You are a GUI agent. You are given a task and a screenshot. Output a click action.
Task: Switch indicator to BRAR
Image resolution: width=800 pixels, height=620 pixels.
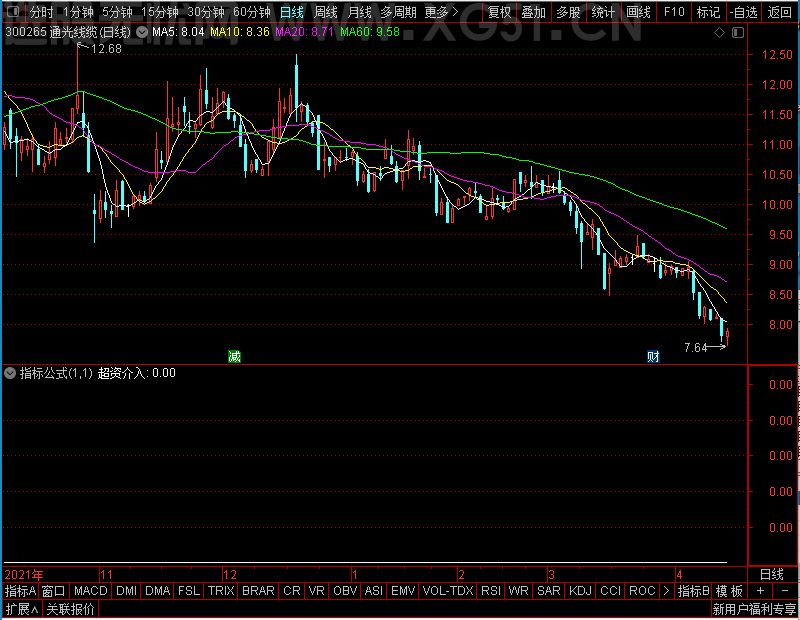pyautogui.click(x=258, y=591)
